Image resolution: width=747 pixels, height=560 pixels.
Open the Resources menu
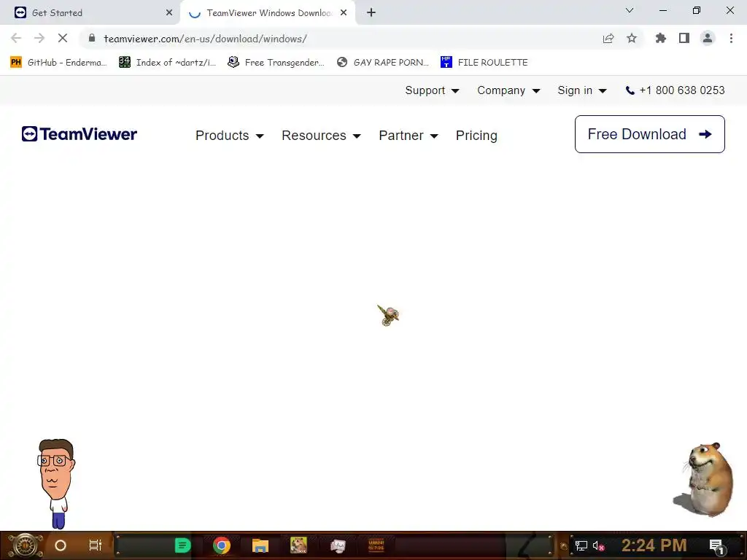[x=321, y=136]
